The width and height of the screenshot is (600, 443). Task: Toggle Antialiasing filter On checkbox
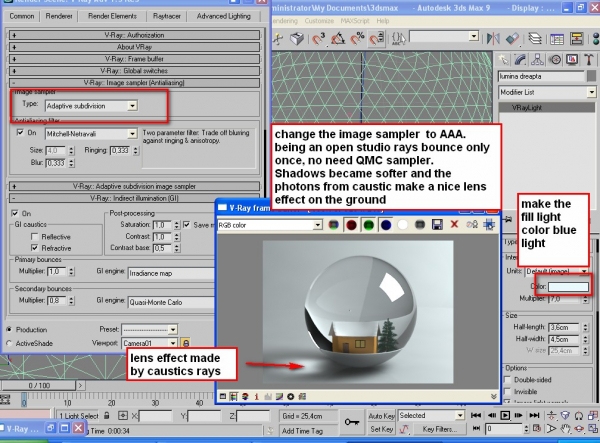point(20,132)
